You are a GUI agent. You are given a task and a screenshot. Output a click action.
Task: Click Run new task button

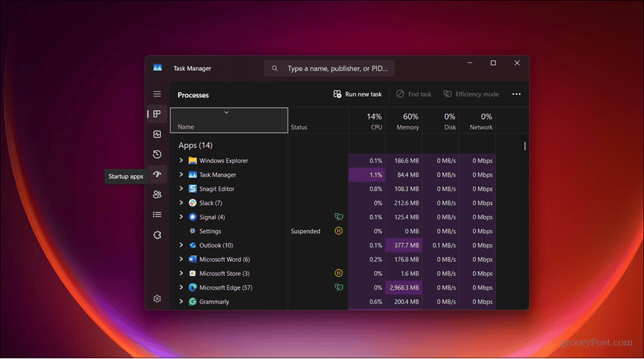click(357, 94)
